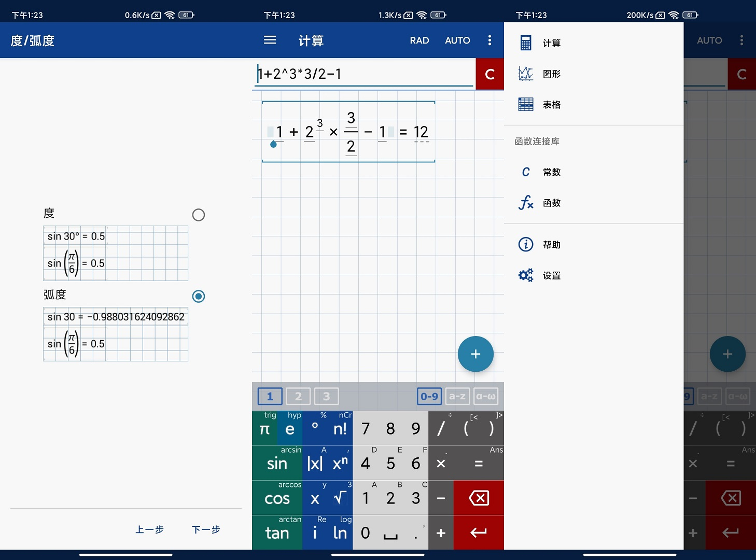The image size is (756, 560).
Task: Tap digit 5 key
Action: tap(390, 463)
